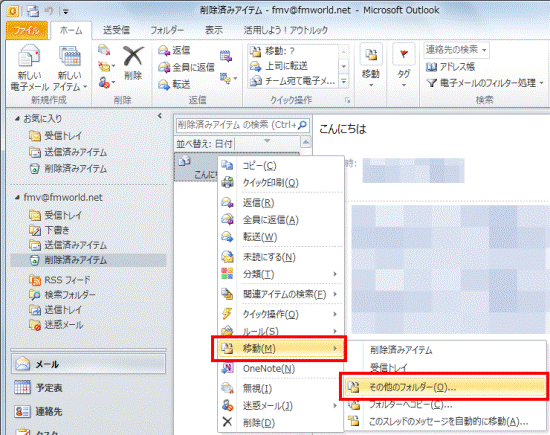
Task: Choose その他のフォルダー(O)... in move submenu
Action: coord(445,387)
